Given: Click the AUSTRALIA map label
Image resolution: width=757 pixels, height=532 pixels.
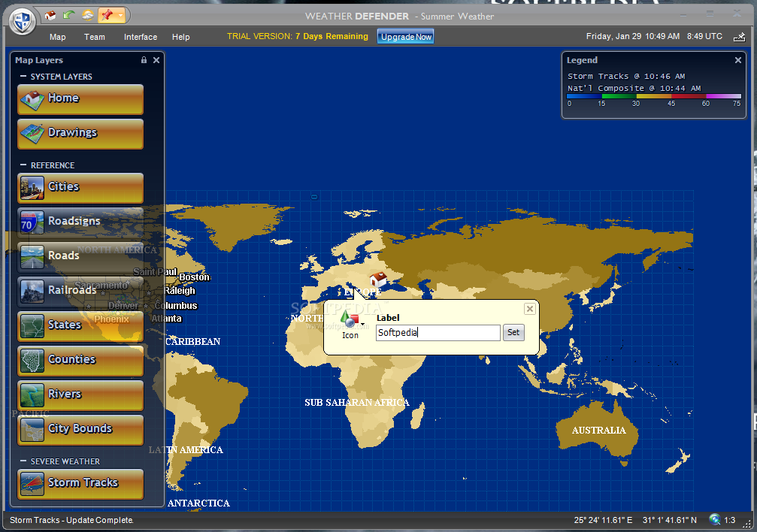Looking at the screenshot, I should coord(598,430).
